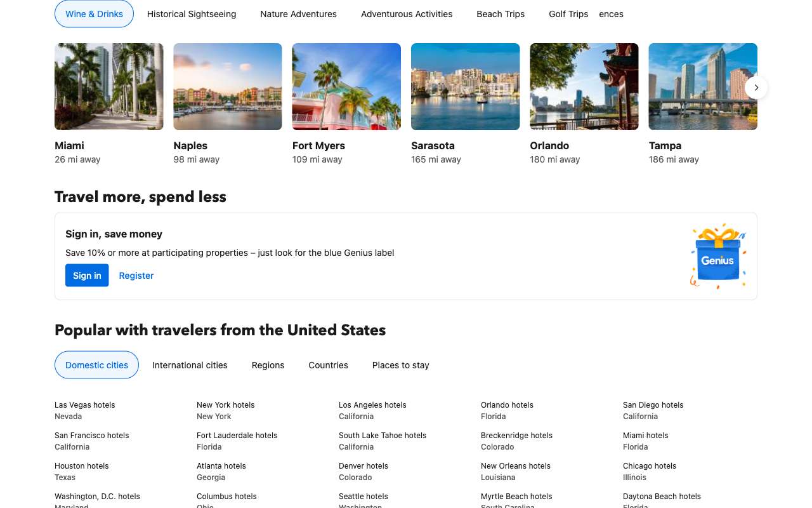
Task: Open Miami hotels link
Action: pyautogui.click(x=646, y=436)
